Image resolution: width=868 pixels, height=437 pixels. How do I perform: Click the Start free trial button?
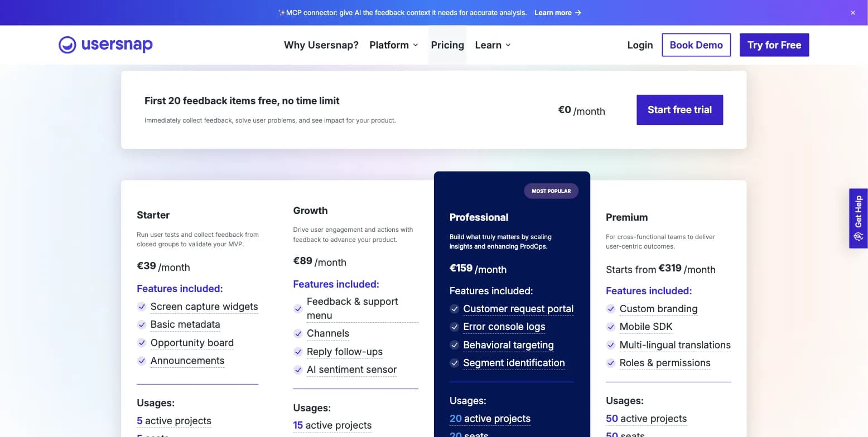[679, 110]
